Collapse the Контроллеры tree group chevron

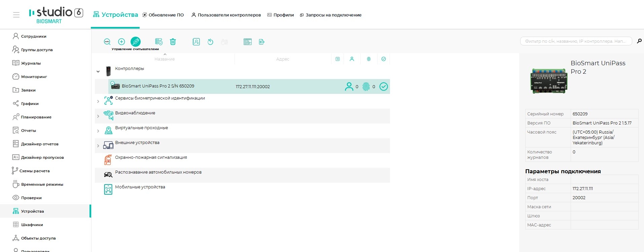pos(98,71)
